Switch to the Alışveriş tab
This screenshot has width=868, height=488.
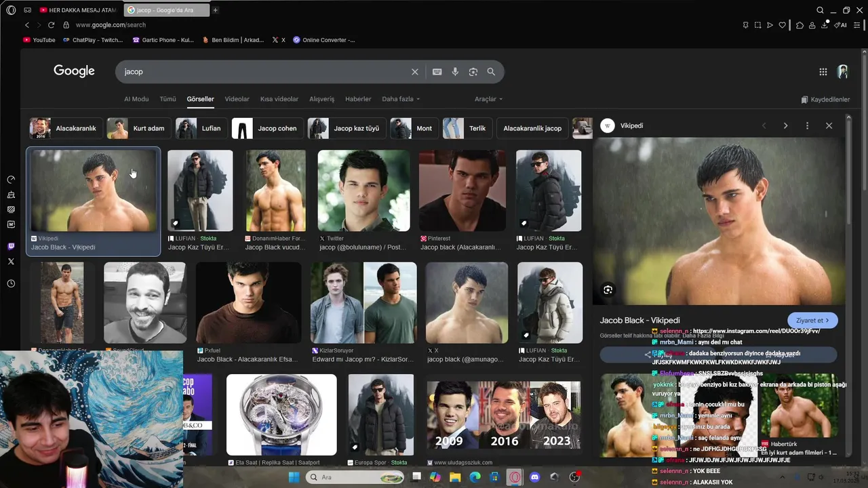(x=321, y=99)
